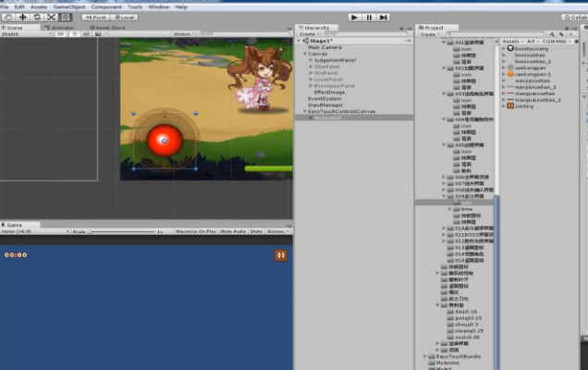Select the Move tool in the toolbar
This screenshot has height=370, width=588.
point(22,18)
